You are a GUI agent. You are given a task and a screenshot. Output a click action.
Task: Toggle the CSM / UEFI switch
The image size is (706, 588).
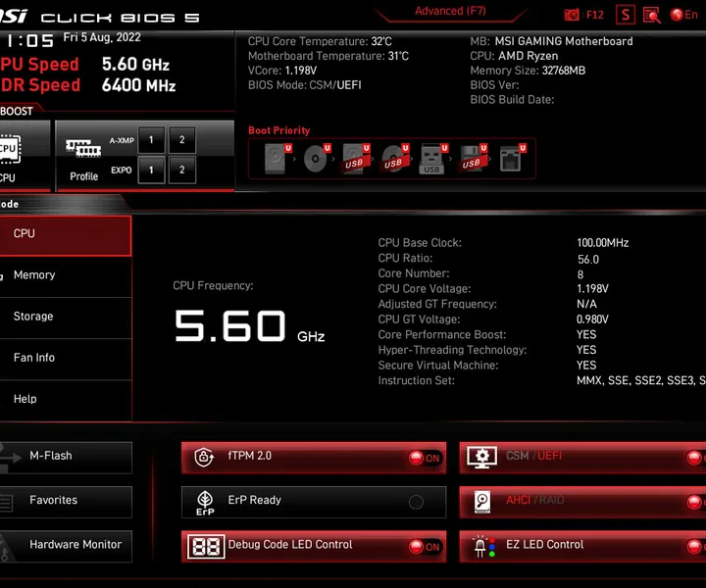[x=695, y=458]
